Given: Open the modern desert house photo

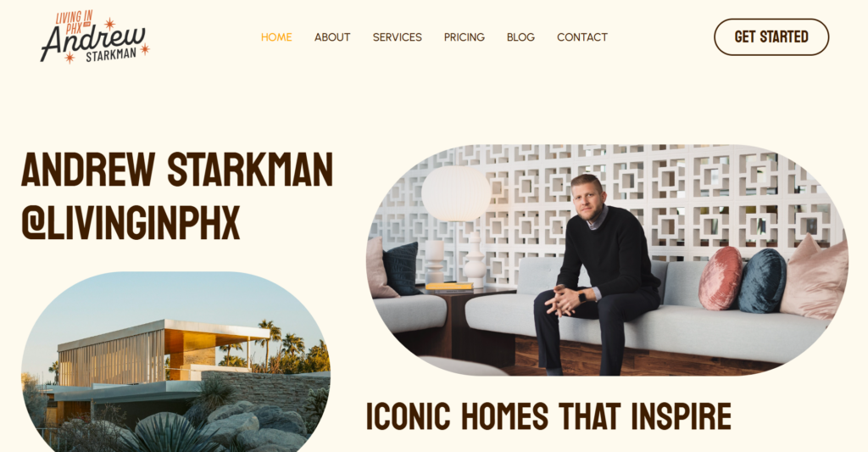Looking at the screenshot, I should (x=176, y=362).
